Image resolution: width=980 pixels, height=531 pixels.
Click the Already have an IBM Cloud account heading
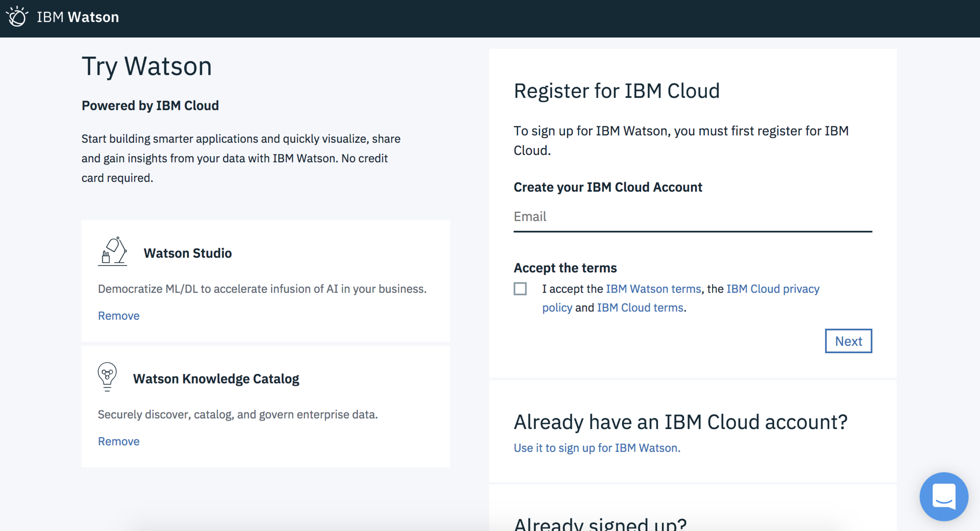(x=680, y=422)
